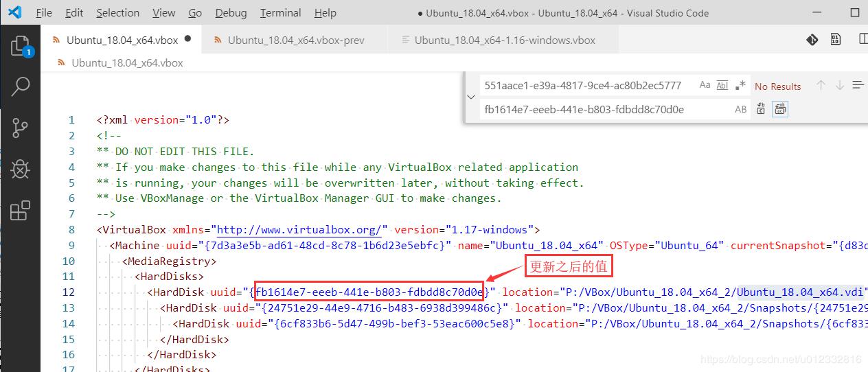Switch to Ubuntu_18.04_x64.vbox-prev tab
Viewport: 868px width, 372px height.
[296, 40]
